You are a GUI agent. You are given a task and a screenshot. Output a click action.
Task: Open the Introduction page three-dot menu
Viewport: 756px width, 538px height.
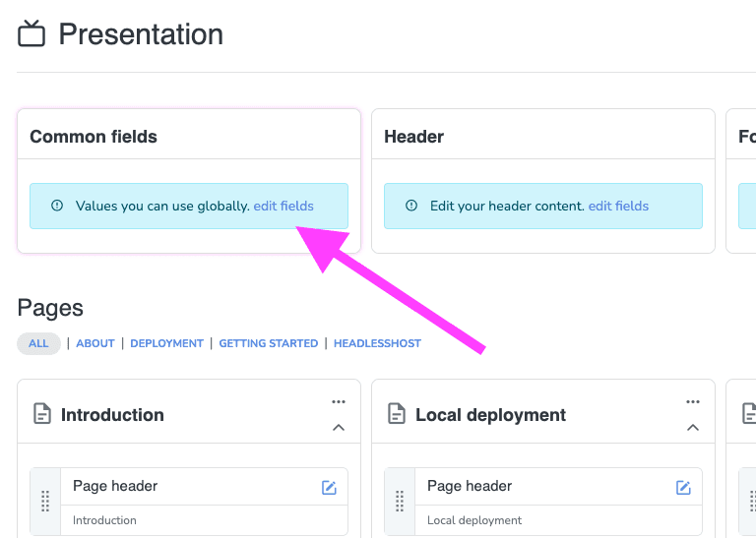click(339, 401)
